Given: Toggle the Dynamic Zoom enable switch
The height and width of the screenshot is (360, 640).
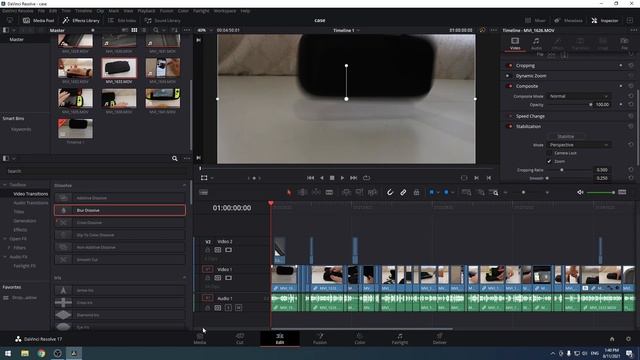Looking at the screenshot, I should (x=508, y=76).
